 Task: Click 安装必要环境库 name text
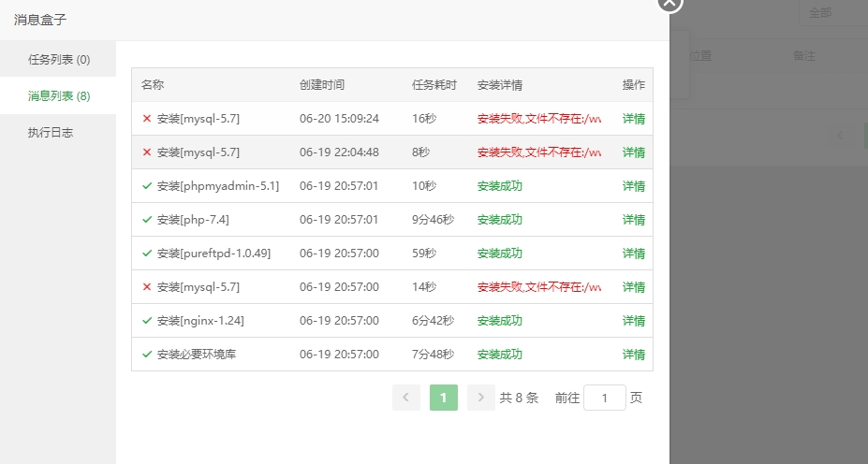(x=197, y=355)
